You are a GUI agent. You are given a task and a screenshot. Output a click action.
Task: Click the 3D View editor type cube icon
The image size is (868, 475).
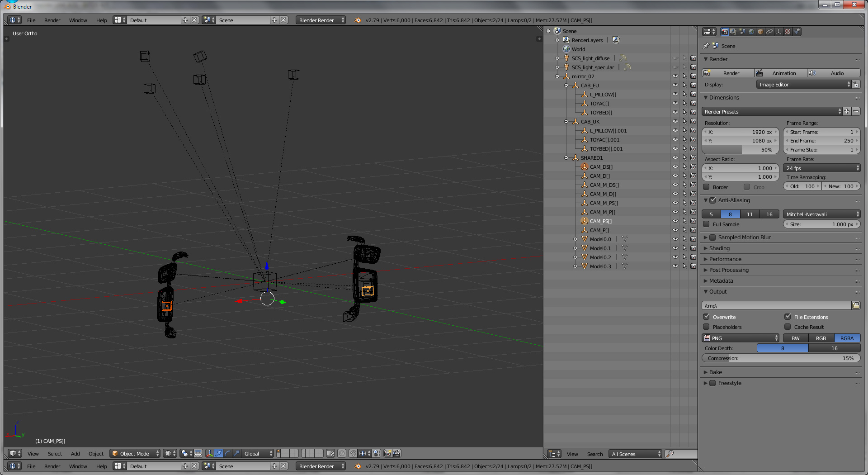click(15, 453)
